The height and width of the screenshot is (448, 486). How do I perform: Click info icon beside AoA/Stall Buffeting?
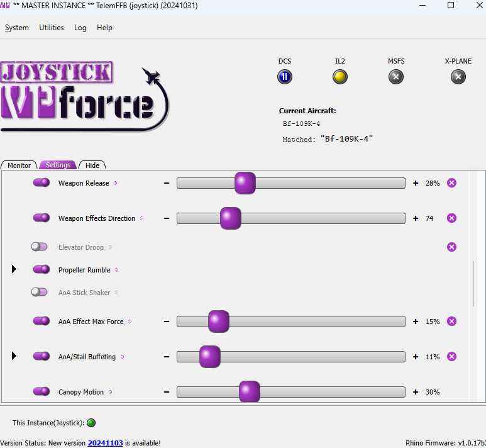(122, 357)
